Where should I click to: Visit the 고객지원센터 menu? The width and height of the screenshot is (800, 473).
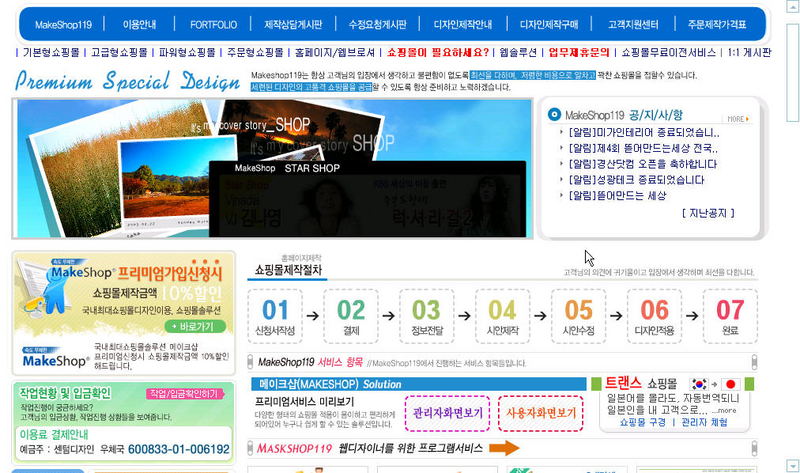pos(633,24)
